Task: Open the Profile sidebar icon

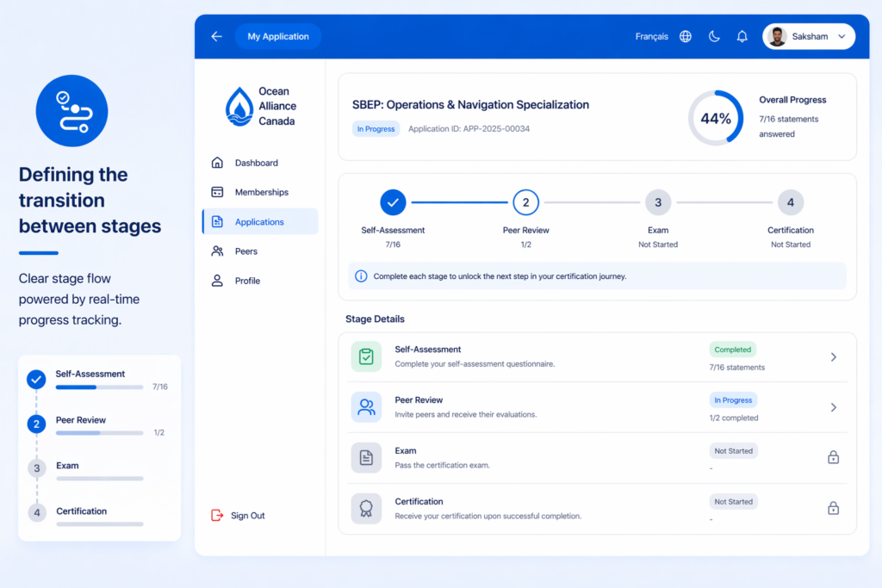Action: click(x=217, y=281)
